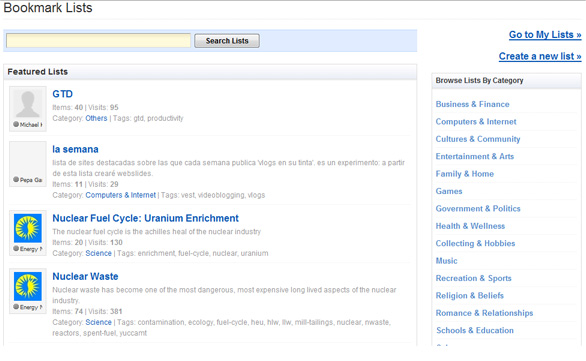
Task: Click the GTD list owner avatar
Action: [x=28, y=104]
